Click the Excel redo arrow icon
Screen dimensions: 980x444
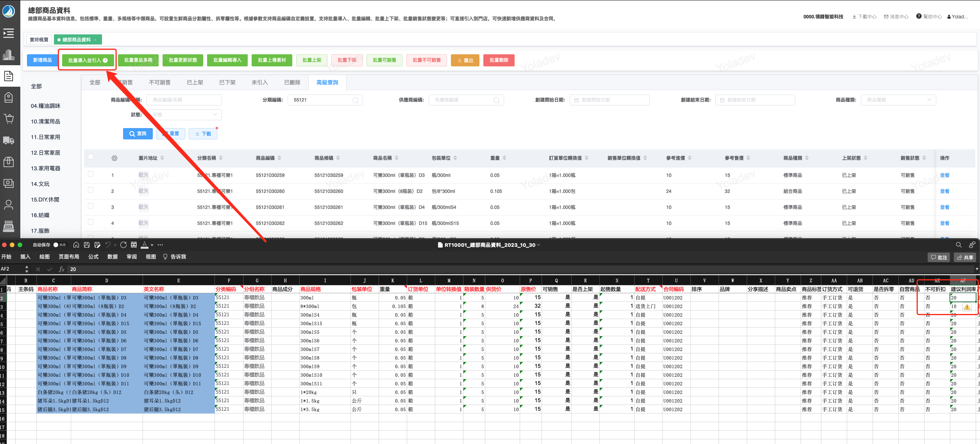(x=123, y=245)
